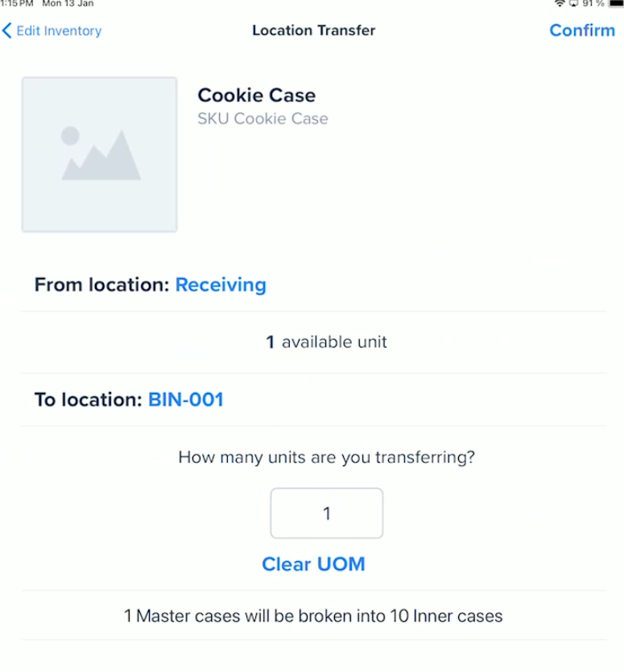This screenshot has height=672, width=624.
Task: Clear UOM selection
Action: 313,564
